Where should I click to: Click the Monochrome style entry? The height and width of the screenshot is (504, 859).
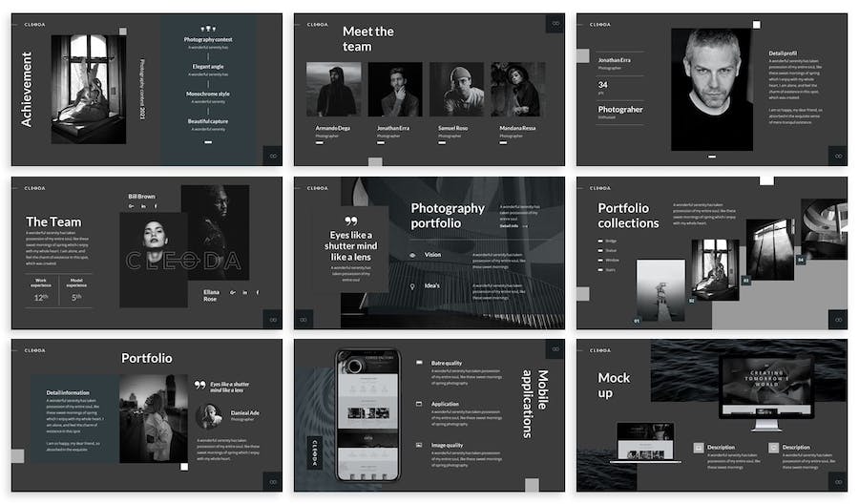point(208,94)
